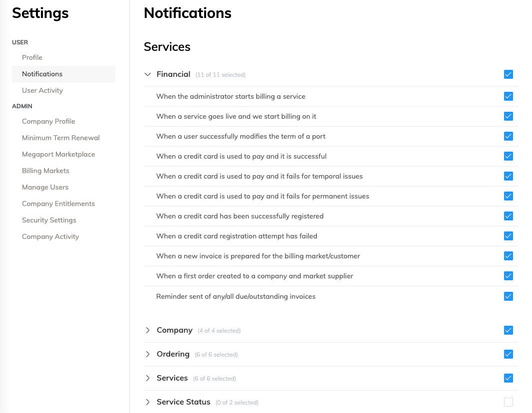The image size is (532, 413).
Task: Open Security Settings
Action: click(49, 220)
